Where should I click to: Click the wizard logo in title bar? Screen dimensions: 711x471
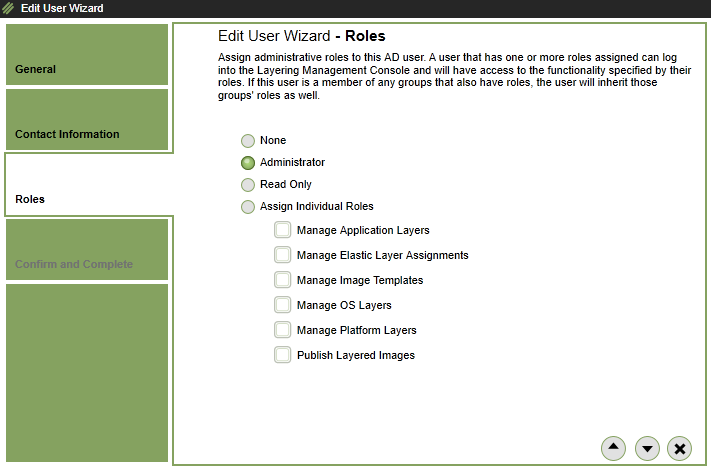tap(9, 9)
